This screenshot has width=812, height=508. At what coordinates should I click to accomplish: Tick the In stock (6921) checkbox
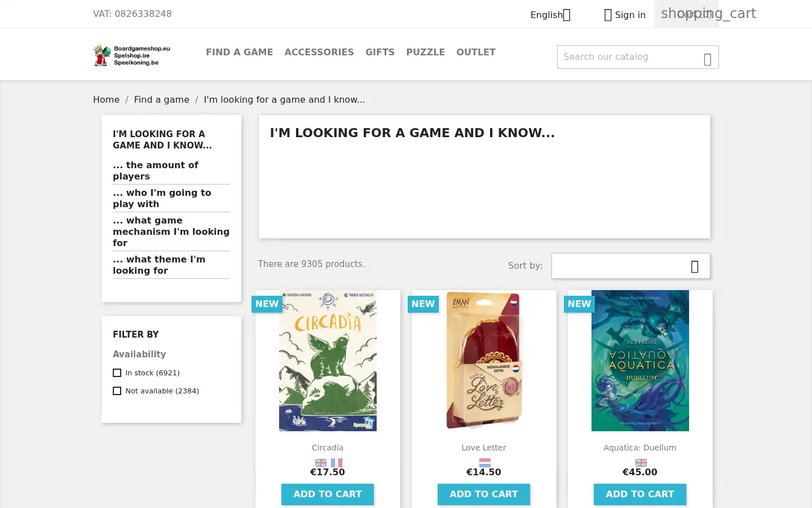pos(117,373)
